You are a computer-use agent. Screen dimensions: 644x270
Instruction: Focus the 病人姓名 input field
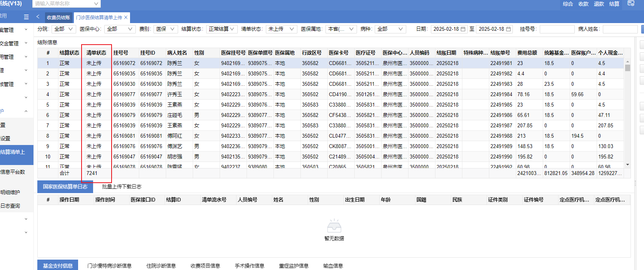click(x=620, y=29)
